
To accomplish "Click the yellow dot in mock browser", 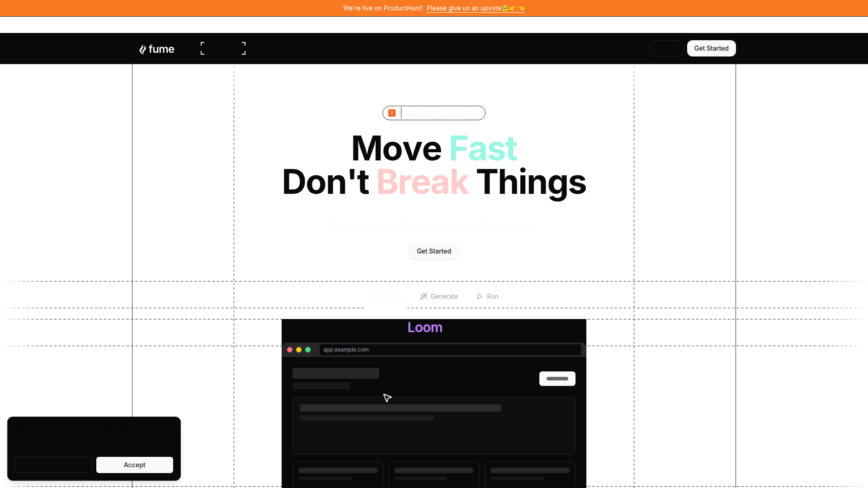I will (299, 350).
